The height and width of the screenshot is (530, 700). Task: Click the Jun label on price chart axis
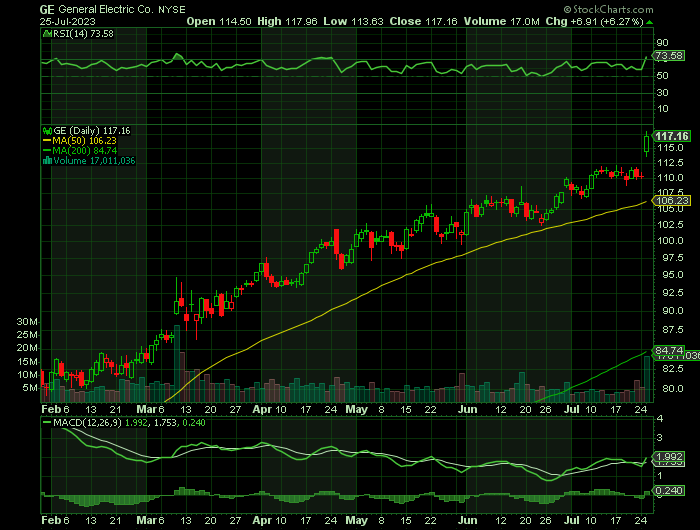pos(467,409)
